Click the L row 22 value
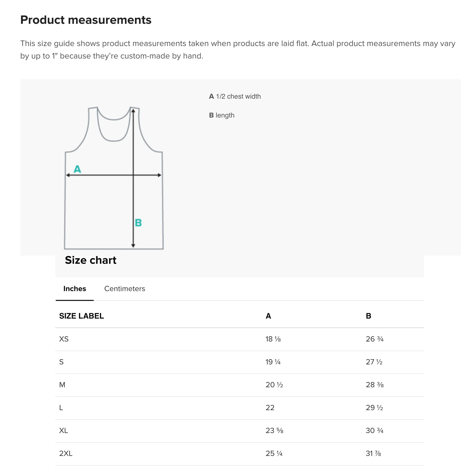Image resolution: width=476 pixels, height=476 pixels. [270, 408]
